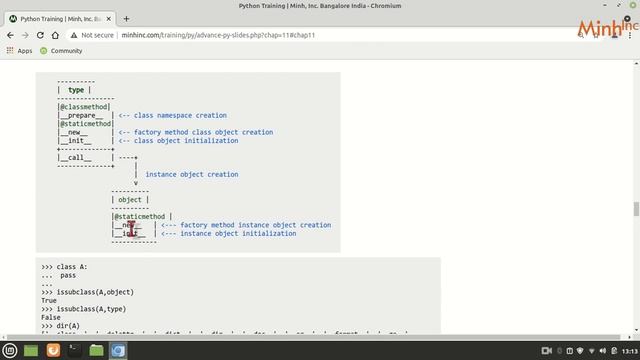Viewport: 640px width, 360px height.
Task: Click 'class object initialization' comment
Action: [186, 140]
